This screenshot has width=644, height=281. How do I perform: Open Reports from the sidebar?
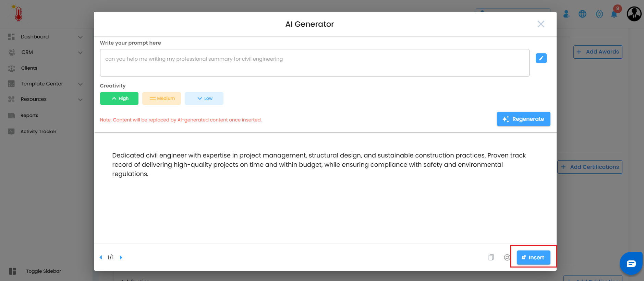(x=29, y=116)
